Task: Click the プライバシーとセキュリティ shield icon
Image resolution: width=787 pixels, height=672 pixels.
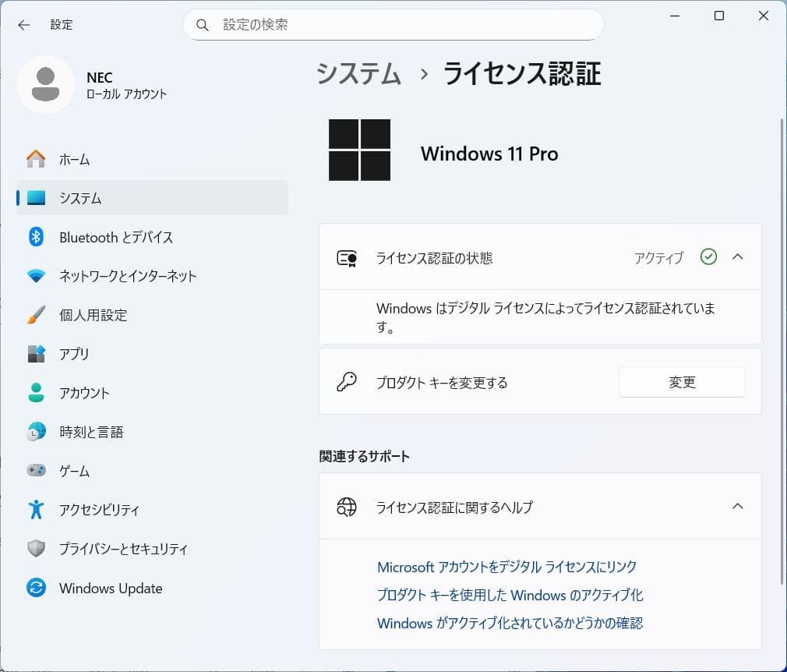Action: point(37,549)
